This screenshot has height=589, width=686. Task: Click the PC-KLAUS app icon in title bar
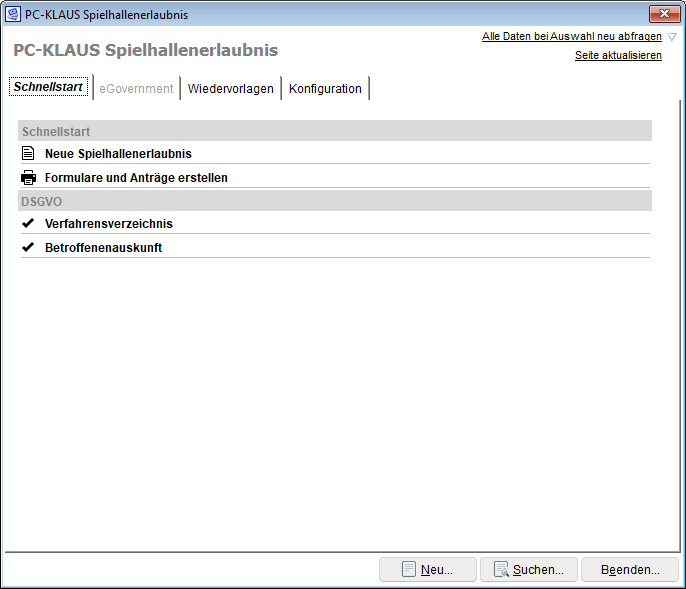[x=12, y=14]
